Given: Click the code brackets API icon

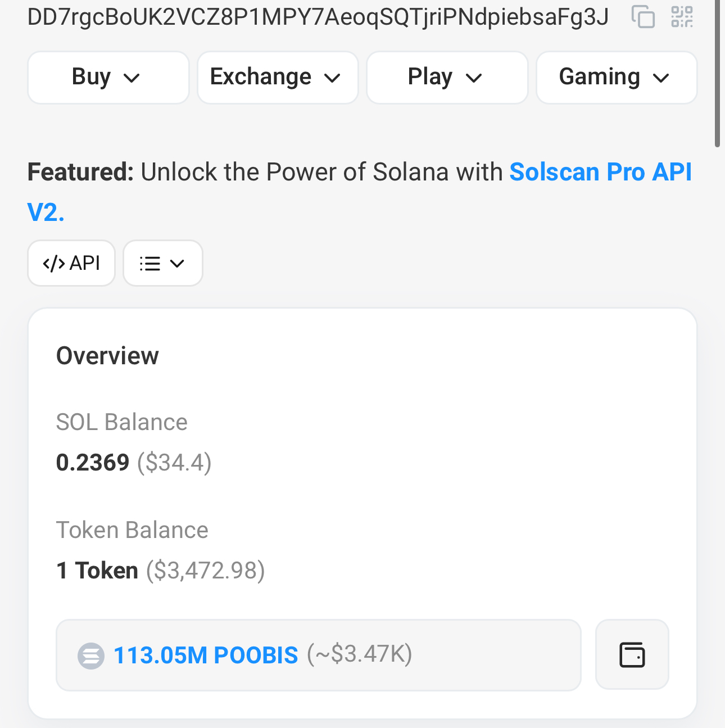Looking at the screenshot, I should (53, 263).
